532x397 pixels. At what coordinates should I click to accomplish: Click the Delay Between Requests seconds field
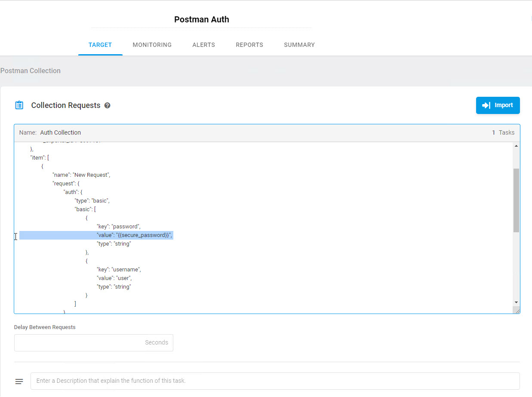click(93, 342)
